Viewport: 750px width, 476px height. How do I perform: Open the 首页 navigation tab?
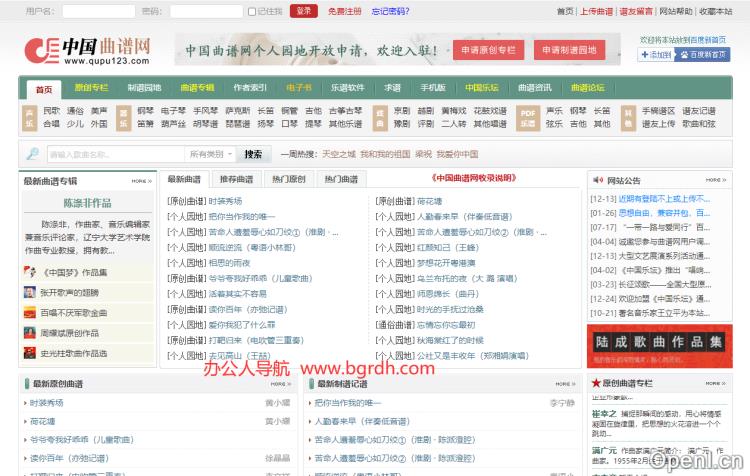(x=44, y=89)
